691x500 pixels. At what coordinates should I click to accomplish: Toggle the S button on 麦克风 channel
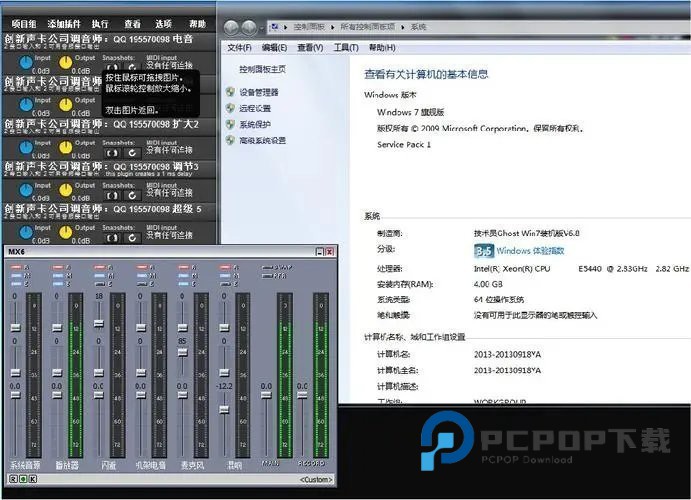pos(184,284)
